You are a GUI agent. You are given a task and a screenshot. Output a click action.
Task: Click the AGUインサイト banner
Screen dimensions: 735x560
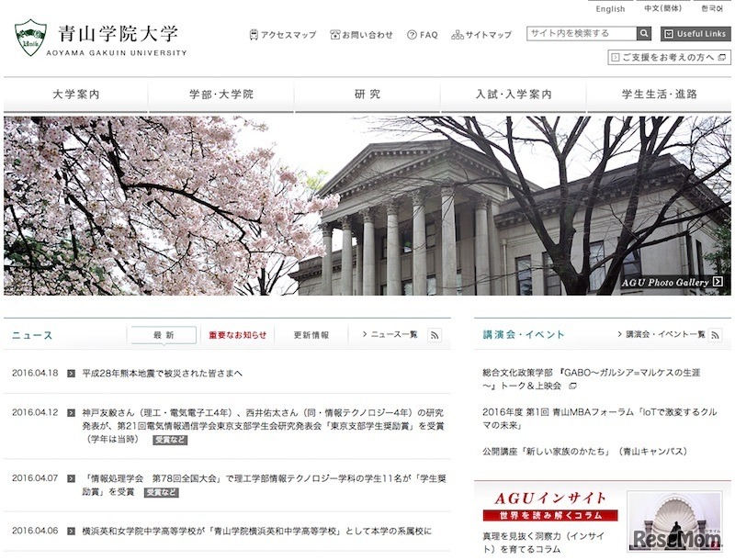point(549,506)
